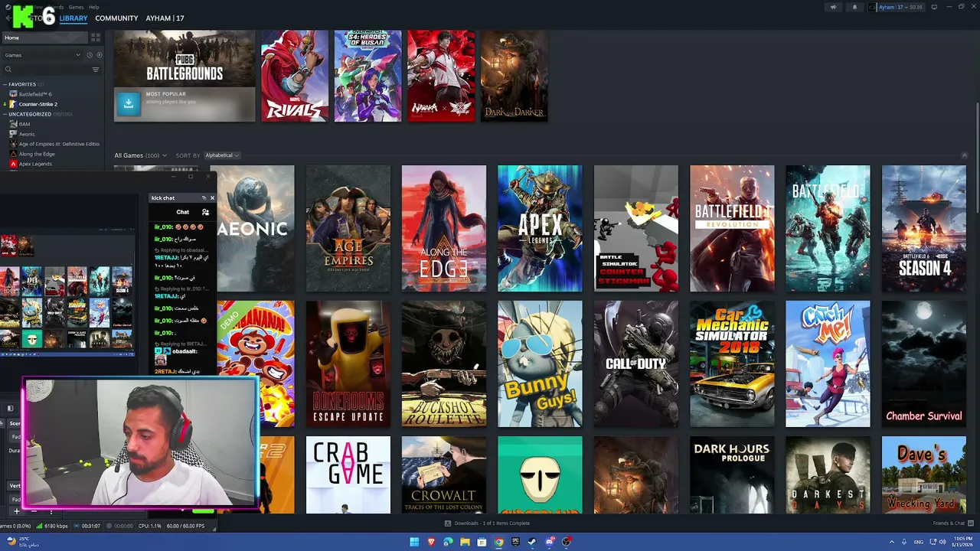Click the blue download button for PUBG
This screenshot has width=980, height=551.
tap(128, 103)
